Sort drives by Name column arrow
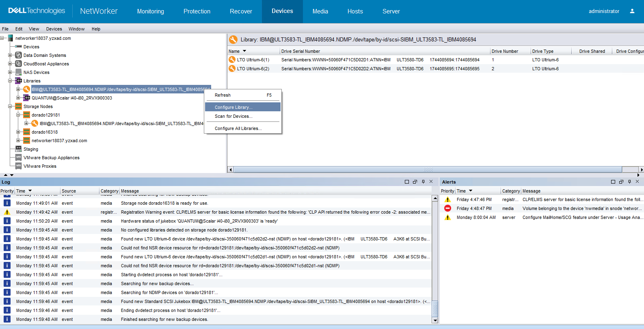This screenshot has width=644, height=329. tap(244, 51)
